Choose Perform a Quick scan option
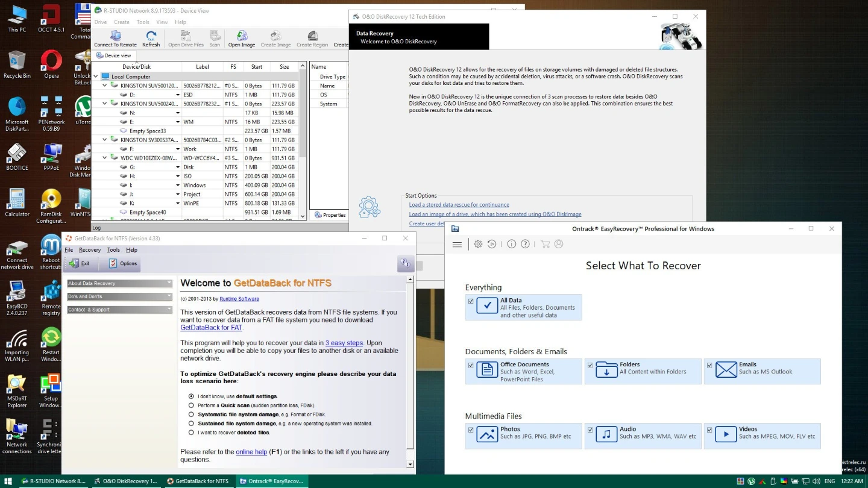Viewport: 868px width, 488px height. pos(192,405)
